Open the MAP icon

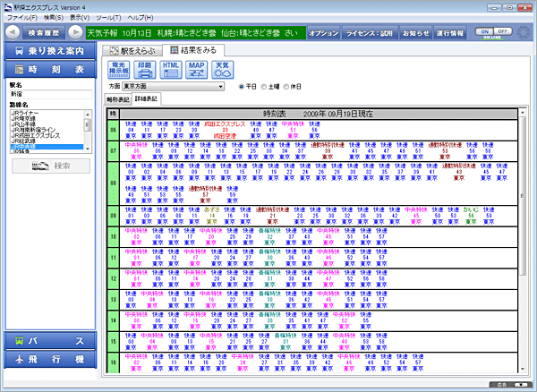click(197, 69)
